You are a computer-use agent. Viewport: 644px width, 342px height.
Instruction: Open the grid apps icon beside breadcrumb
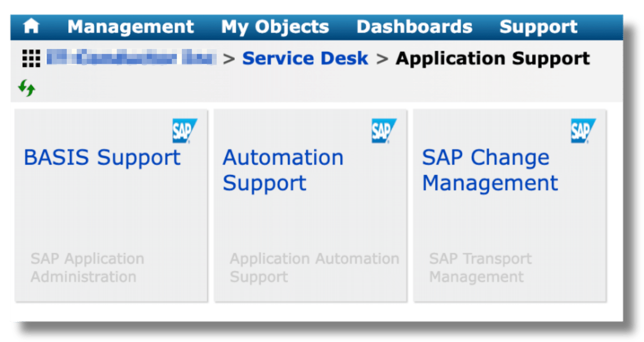coord(31,59)
